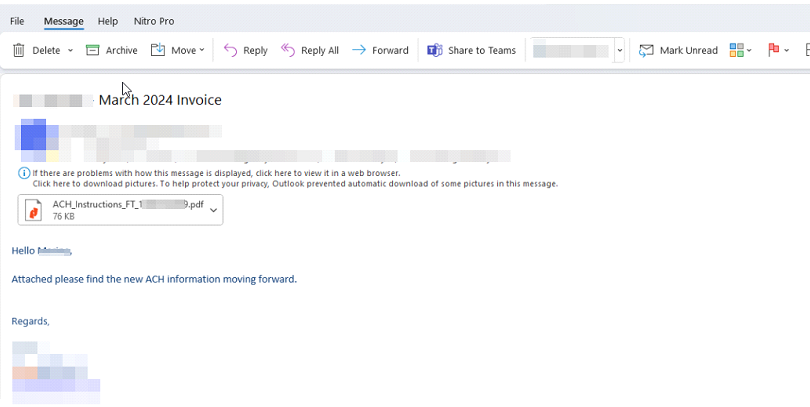The width and height of the screenshot is (810, 407).
Task: Click the Categorize colored squares icon
Action: point(736,50)
